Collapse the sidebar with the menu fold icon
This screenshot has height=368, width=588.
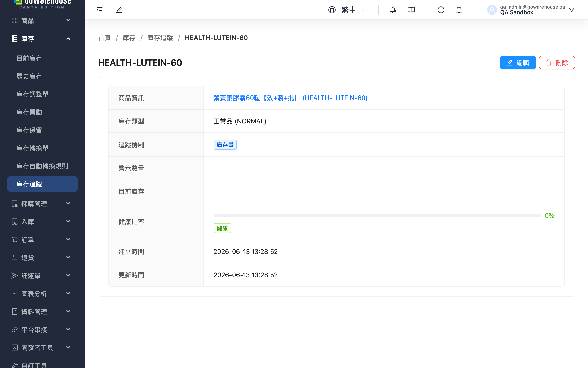click(x=100, y=10)
